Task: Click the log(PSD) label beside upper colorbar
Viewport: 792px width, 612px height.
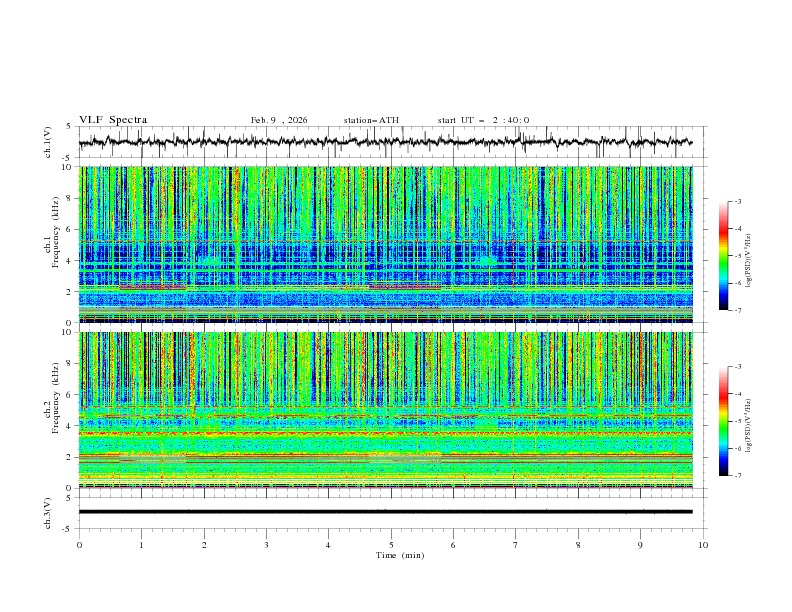Action: click(749, 256)
